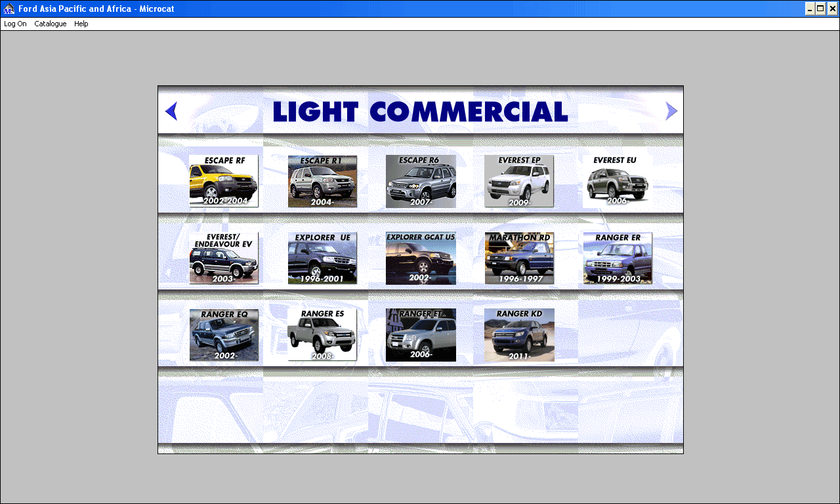This screenshot has height=504, width=840.
Task: Click the right navigation arrow
Action: (671, 110)
